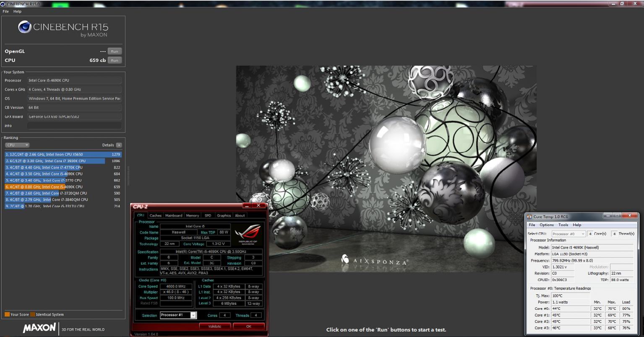Image resolution: width=644 pixels, height=337 pixels.
Task: Click the Cinebench R15 logo icon
Action: 25,27
